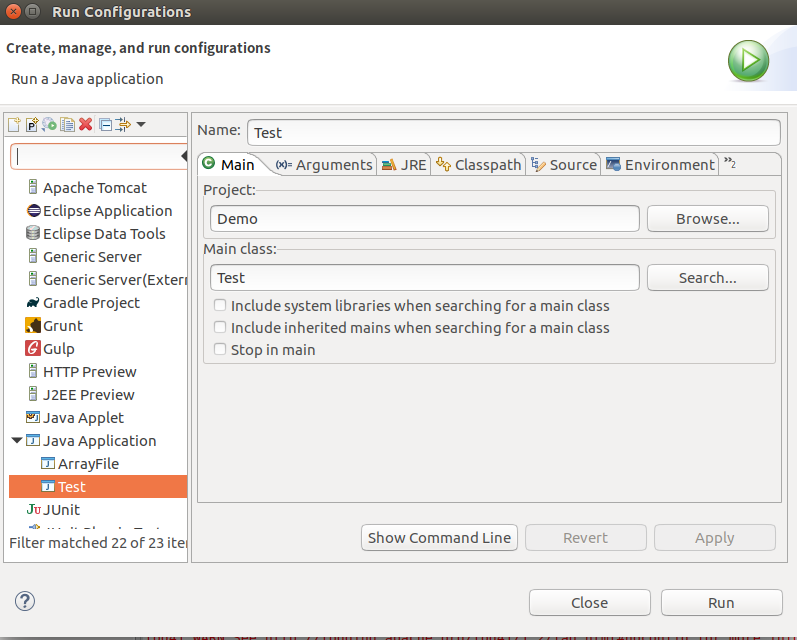Screen dimensions: 797x640
Task: Open filter launch configurations icon
Action: pyautogui.click(x=122, y=124)
